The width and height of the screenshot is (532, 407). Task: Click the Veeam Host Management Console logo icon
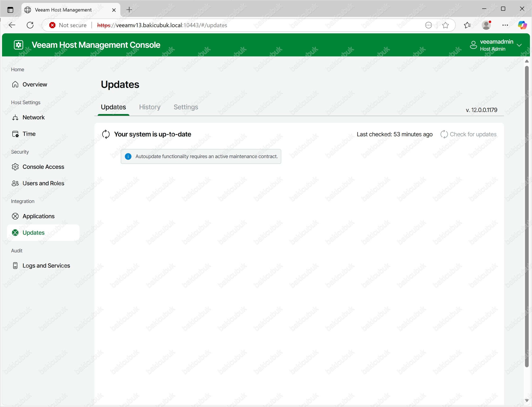tap(18, 45)
